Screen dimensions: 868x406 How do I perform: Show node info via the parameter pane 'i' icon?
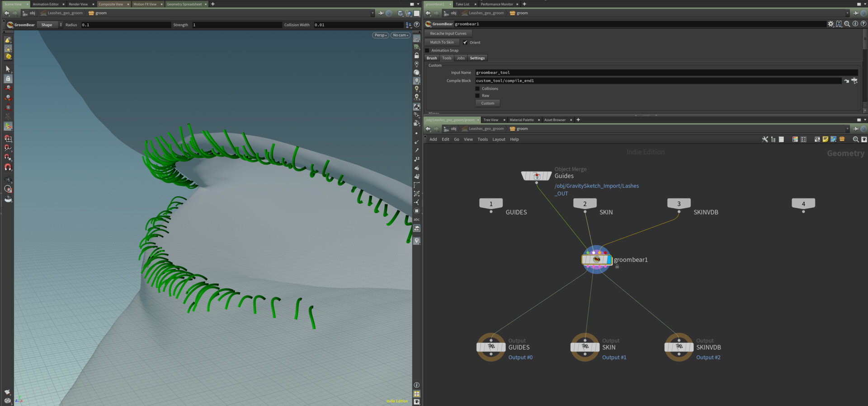point(855,24)
